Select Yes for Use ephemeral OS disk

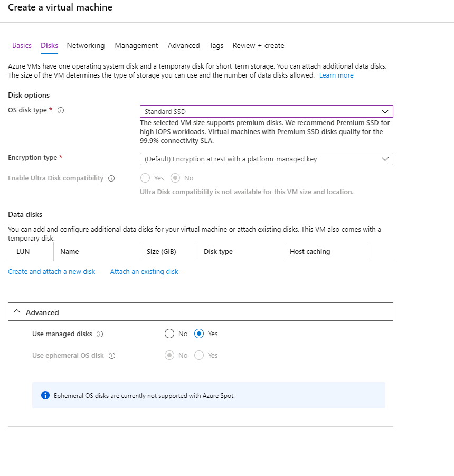pos(199,355)
